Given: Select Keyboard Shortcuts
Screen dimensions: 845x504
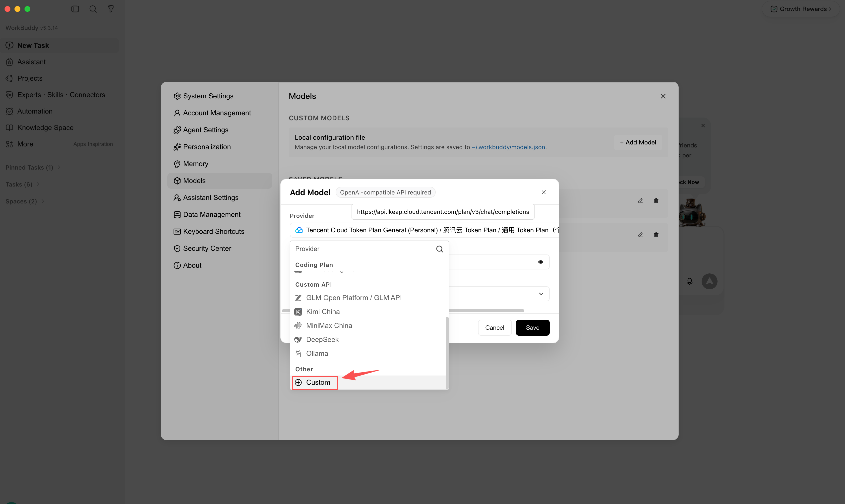Looking at the screenshot, I should click(x=220, y=231).
